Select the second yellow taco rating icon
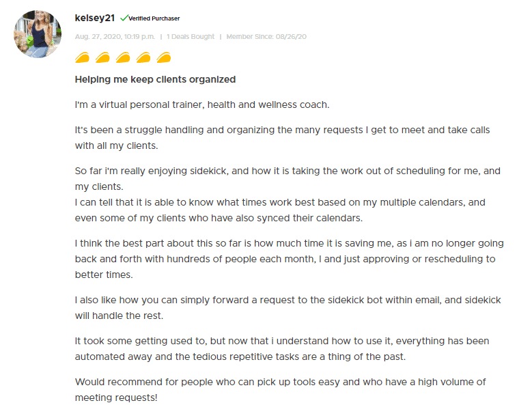This screenshot has height=418, width=532. coord(102,57)
